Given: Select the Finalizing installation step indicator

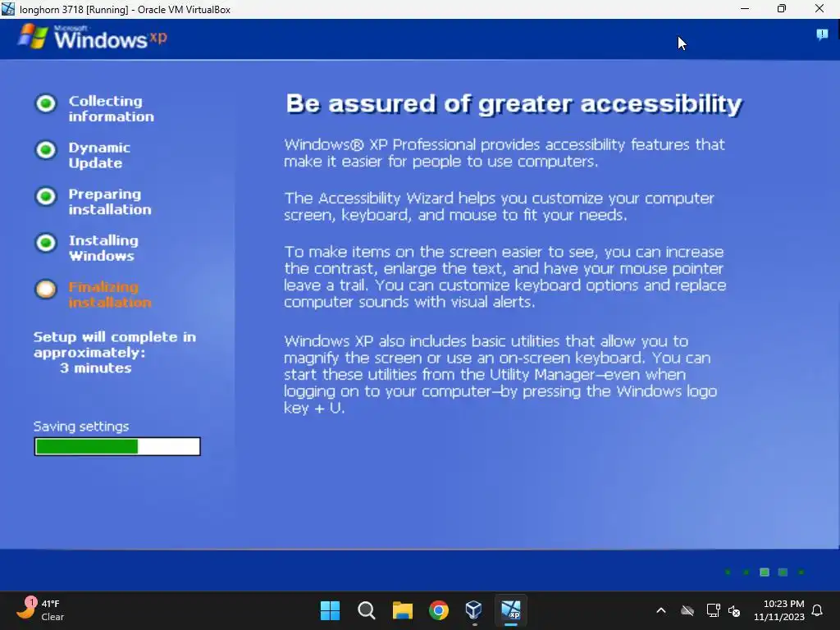Looking at the screenshot, I should point(46,290).
